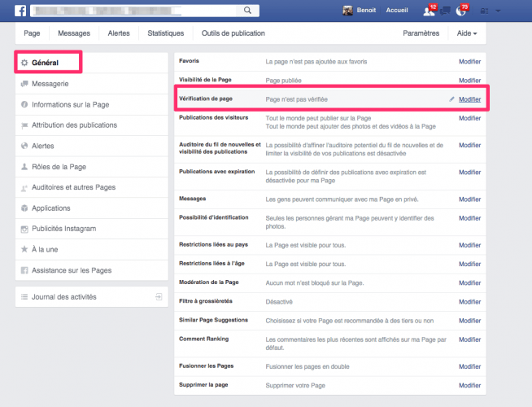Click the À la une star icon
This screenshot has width=532, height=407.
(x=24, y=249)
